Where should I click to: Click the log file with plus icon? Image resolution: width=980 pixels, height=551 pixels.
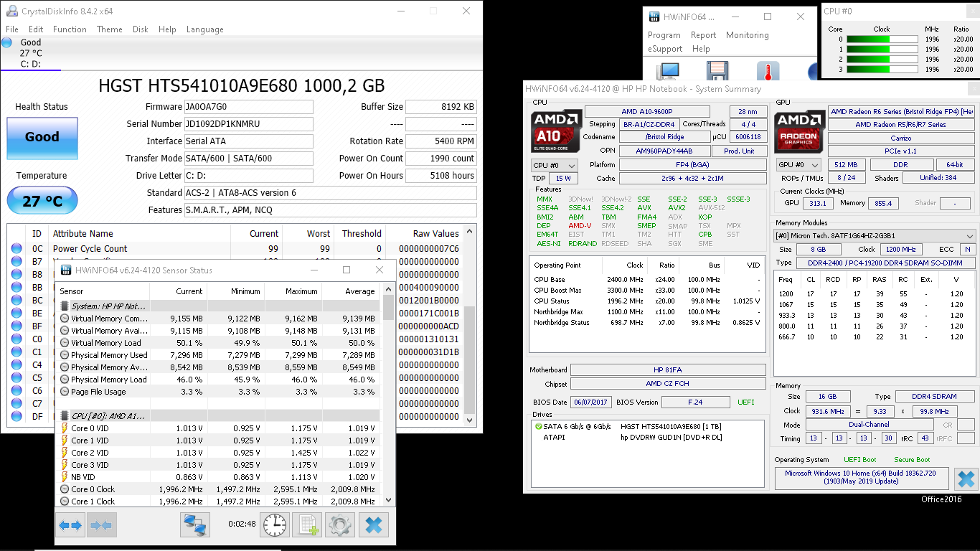(308, 525)
